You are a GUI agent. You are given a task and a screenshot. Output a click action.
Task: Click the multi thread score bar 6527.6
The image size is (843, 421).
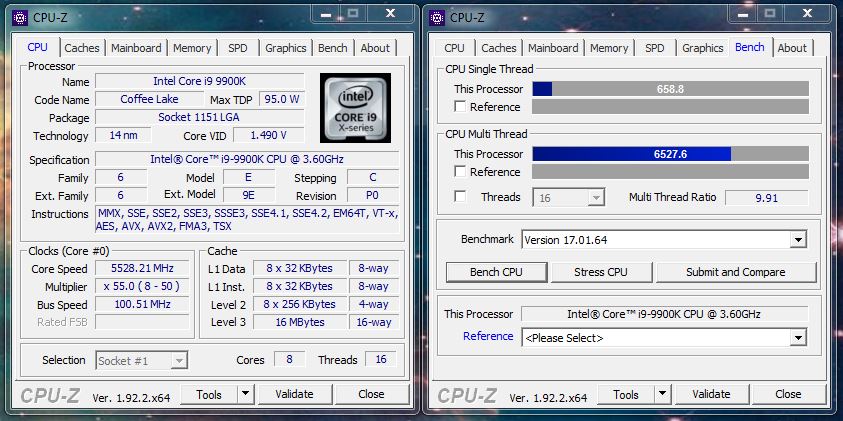(x=670, y=154)
